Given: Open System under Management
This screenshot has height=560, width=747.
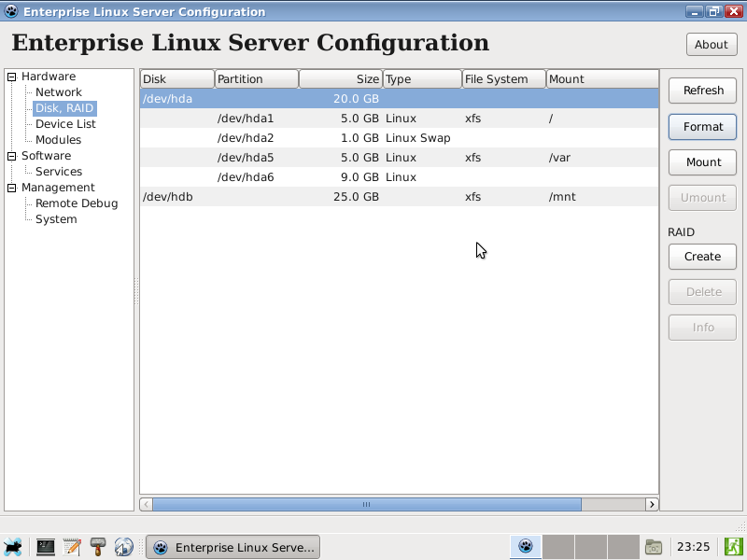Looking at the screenshot, I should (x=56, y=219).
